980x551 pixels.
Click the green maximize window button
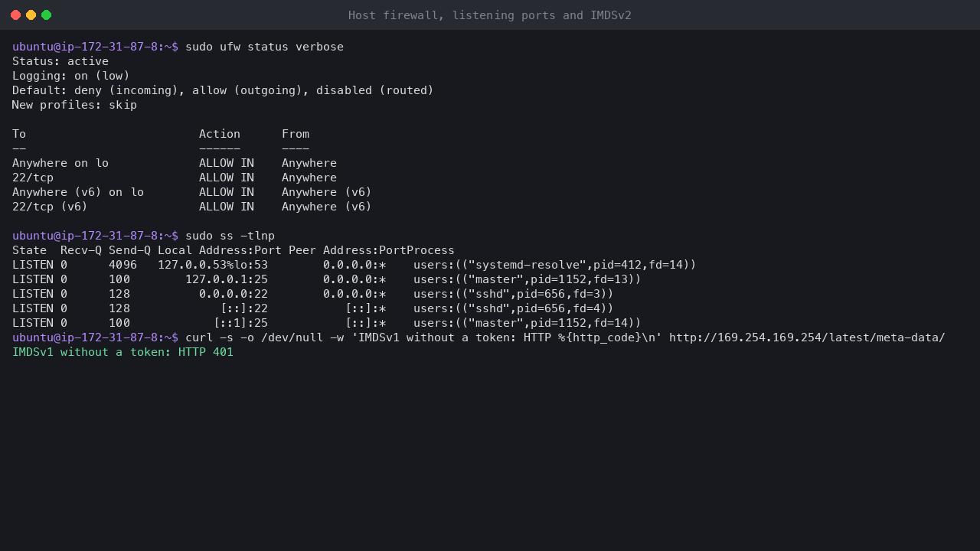click(46, 15)
